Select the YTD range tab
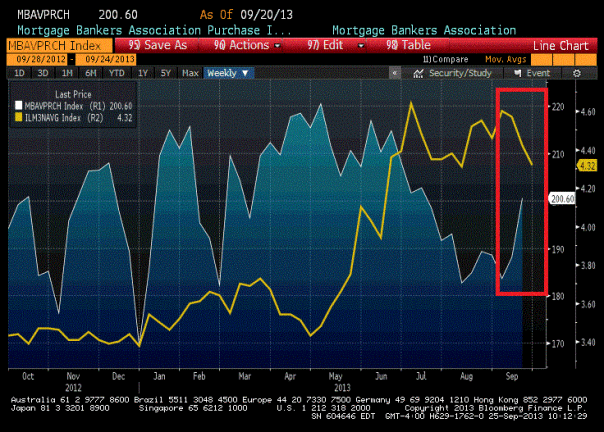This screenshot has height=432, width=604. click(116, 73)
